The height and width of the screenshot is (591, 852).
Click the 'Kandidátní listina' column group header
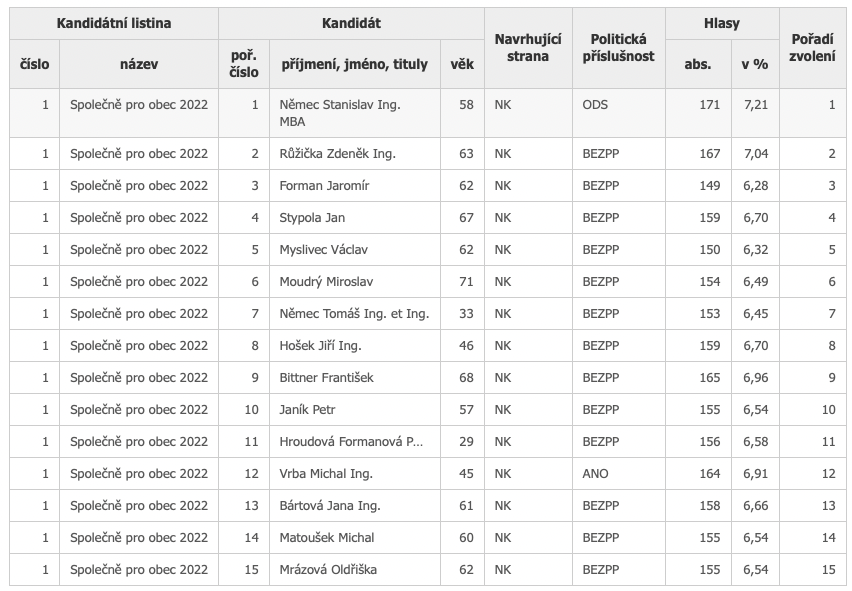point(114,23)
